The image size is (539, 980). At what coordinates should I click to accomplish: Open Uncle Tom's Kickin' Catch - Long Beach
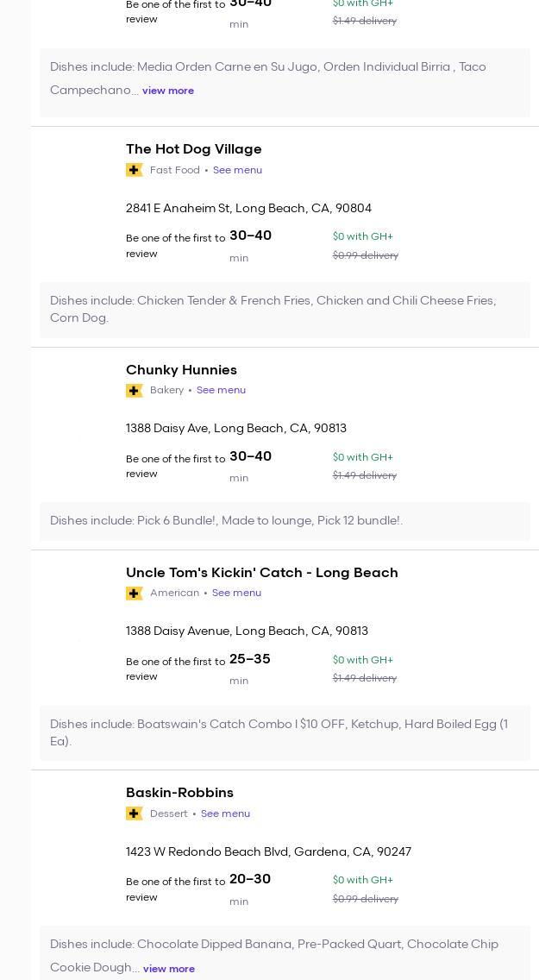(261, 573)
